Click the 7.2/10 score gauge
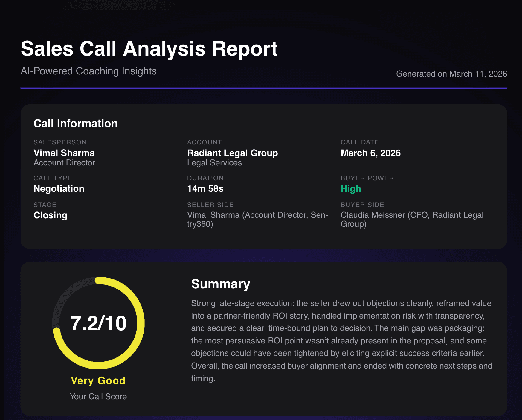Screen dimensions: 522x420 point(99,323)
